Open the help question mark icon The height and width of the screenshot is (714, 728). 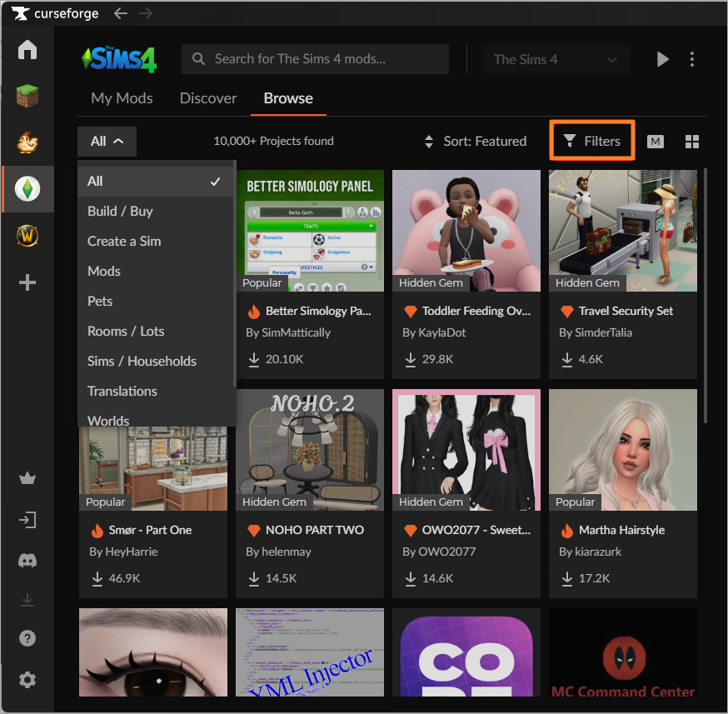click(x=27, y=638)
